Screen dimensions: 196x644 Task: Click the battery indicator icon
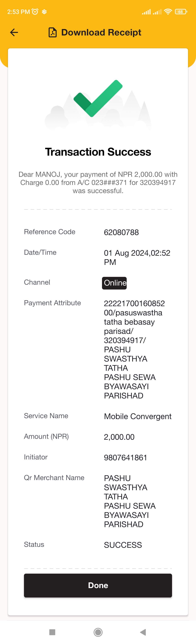(181, 12)
